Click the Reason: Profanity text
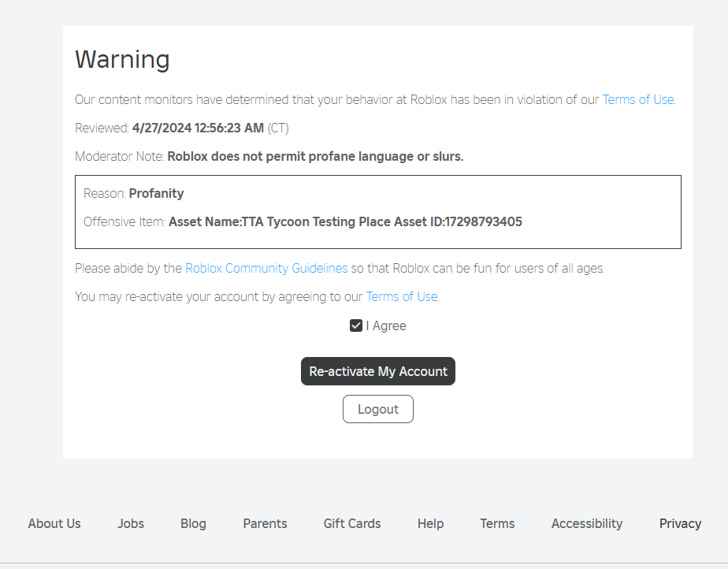This screenshot has height=569, width=728. pos(134,193)
